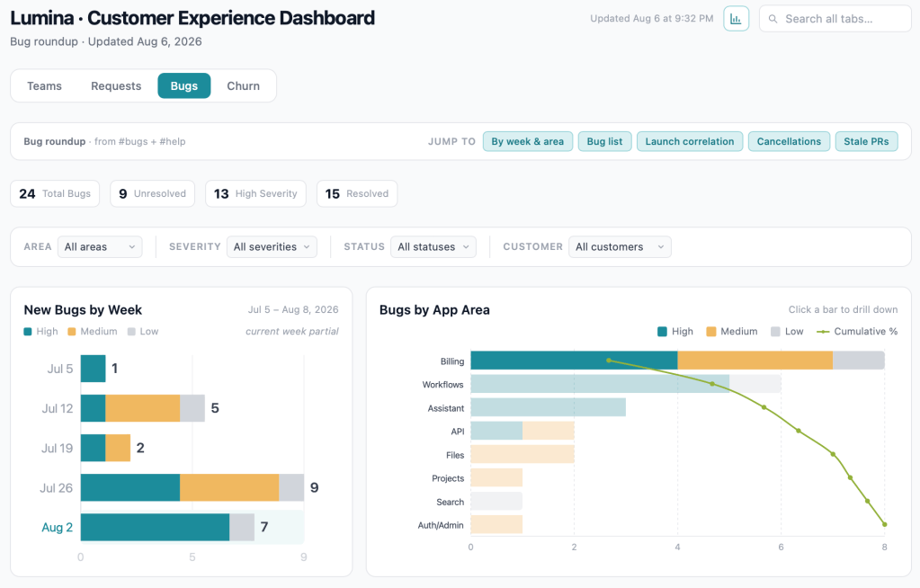Switch to the Churn tab
This screenshot has height=588, width=920.
[x=243, y=85]
